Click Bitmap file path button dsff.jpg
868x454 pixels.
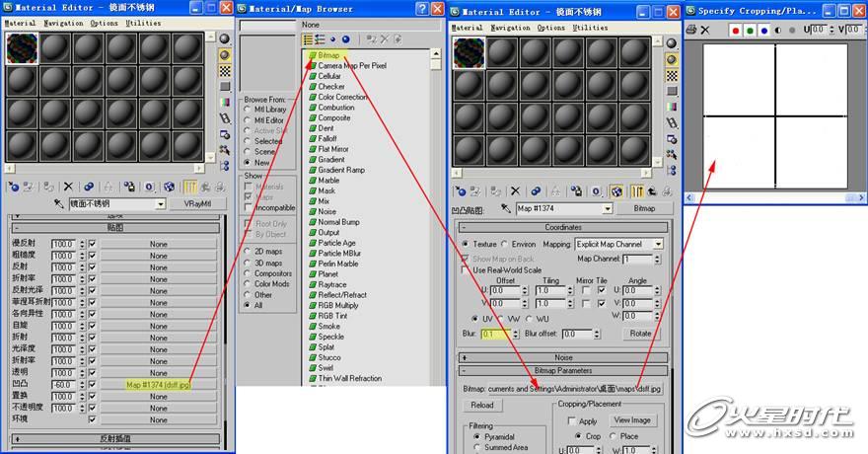(574, 389)
